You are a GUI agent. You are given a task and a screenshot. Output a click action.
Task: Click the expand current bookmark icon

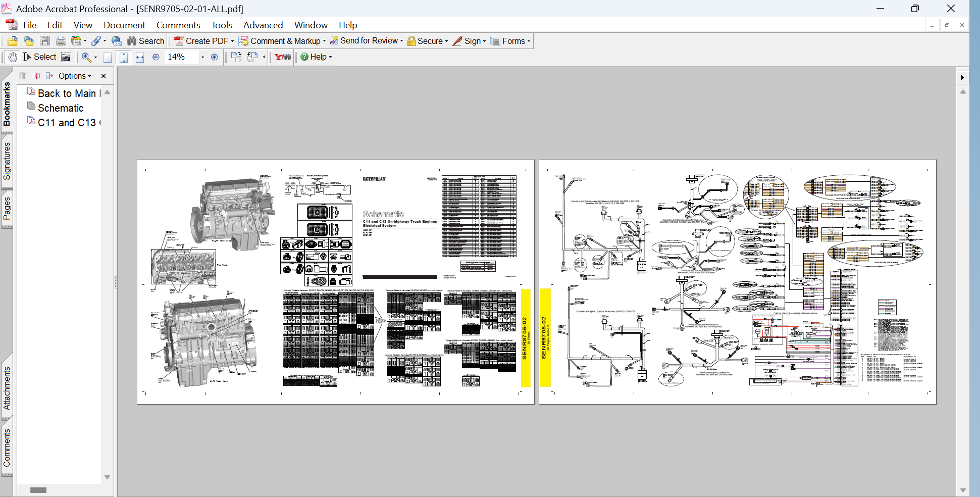click(x=49, y=76)
